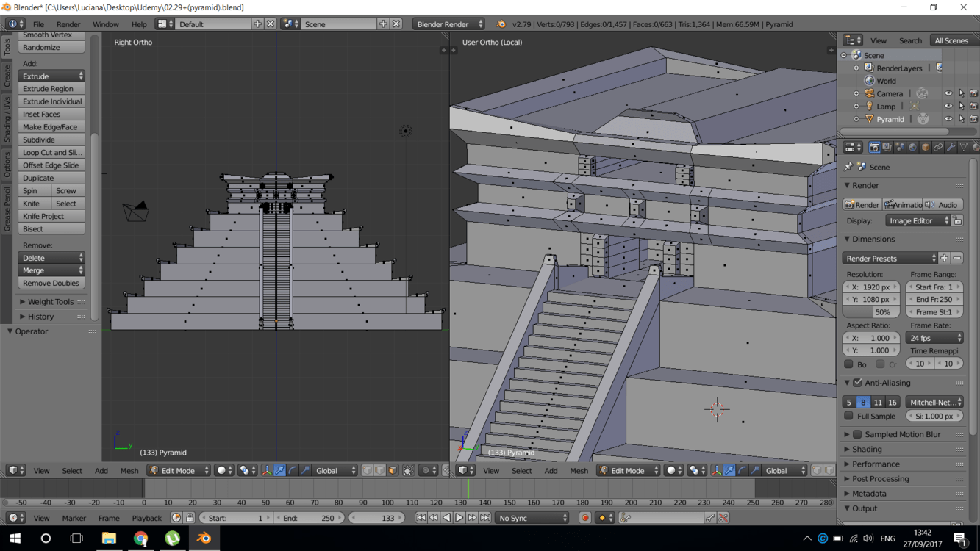Image resolution: width=980 pixels, height=551 pixels.
Task: Click the resolution percentage 50% slider
Action: [871, 312]
